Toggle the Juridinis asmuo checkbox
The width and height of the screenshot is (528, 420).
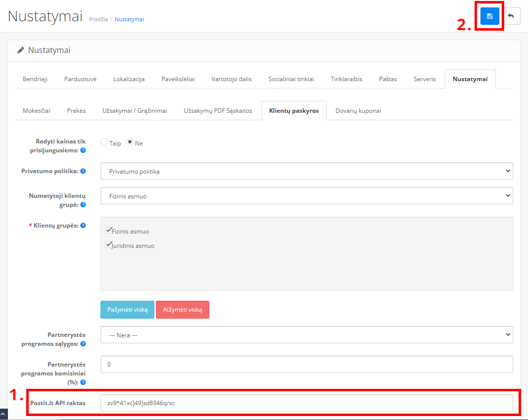point(109,245)
